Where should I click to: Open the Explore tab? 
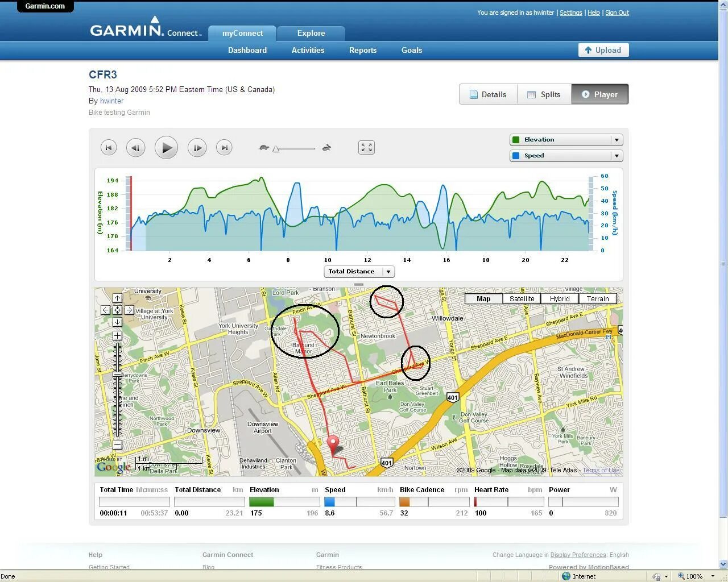tap(311, 34)
